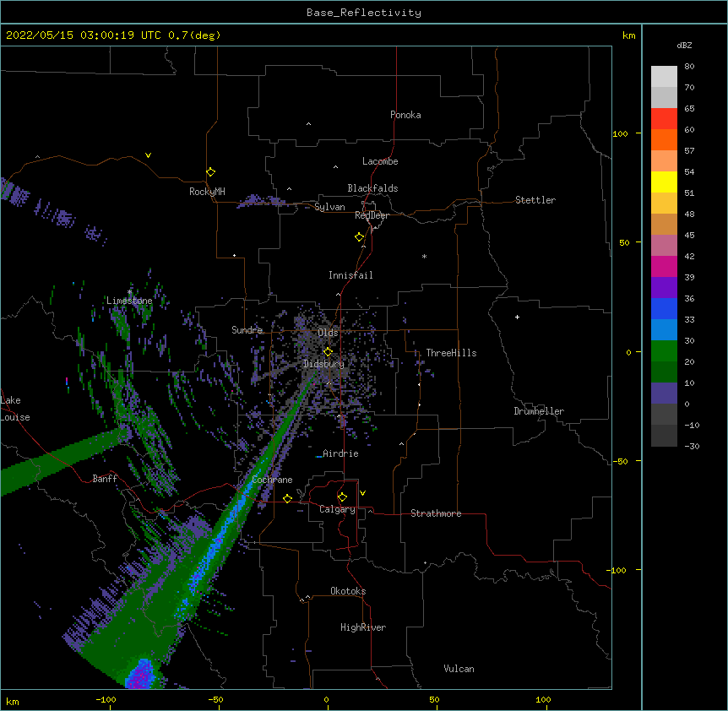Click the Banff town label

click(105, 479)
